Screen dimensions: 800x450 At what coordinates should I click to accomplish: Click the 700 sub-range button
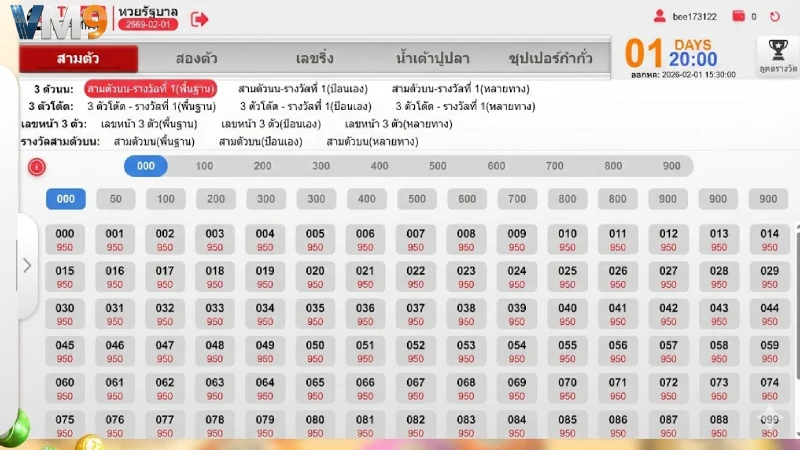click(x=517, y=199)
